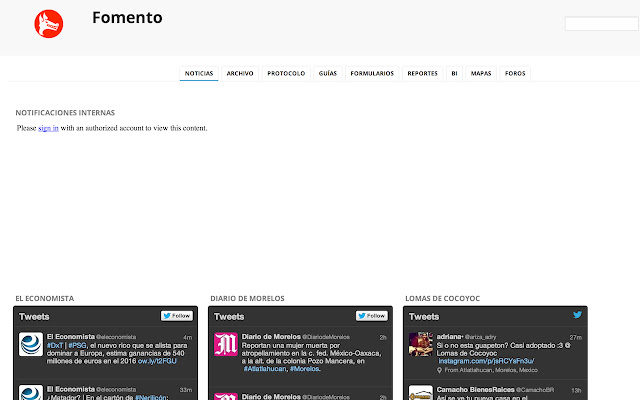Click the 33m timestamp on El Economista tweet
Image resolution: width=640 pixels, height=400 pixels.
coord(186,390)
